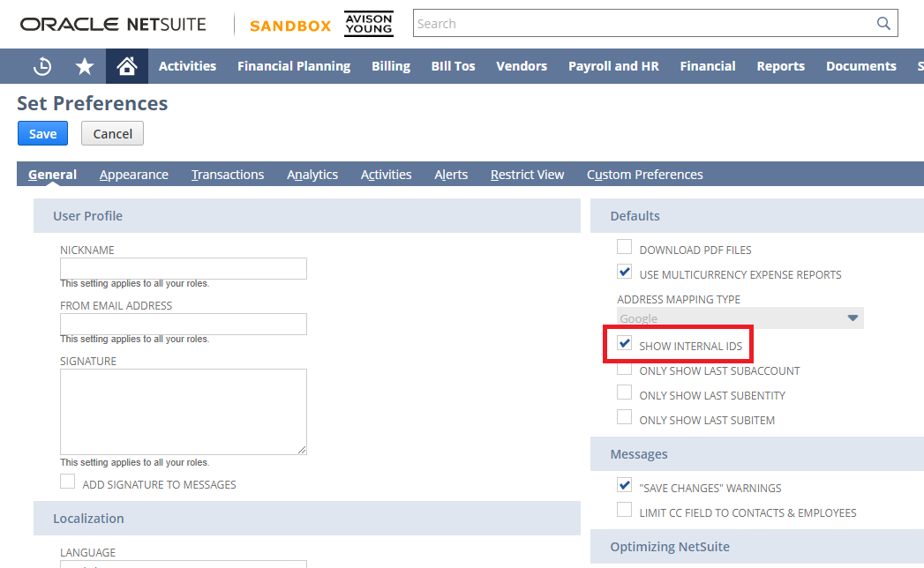Open the Recent Records clock icon
Image resolution: width=924 pixels, height=568 pixels.
(x=42, y=66)
